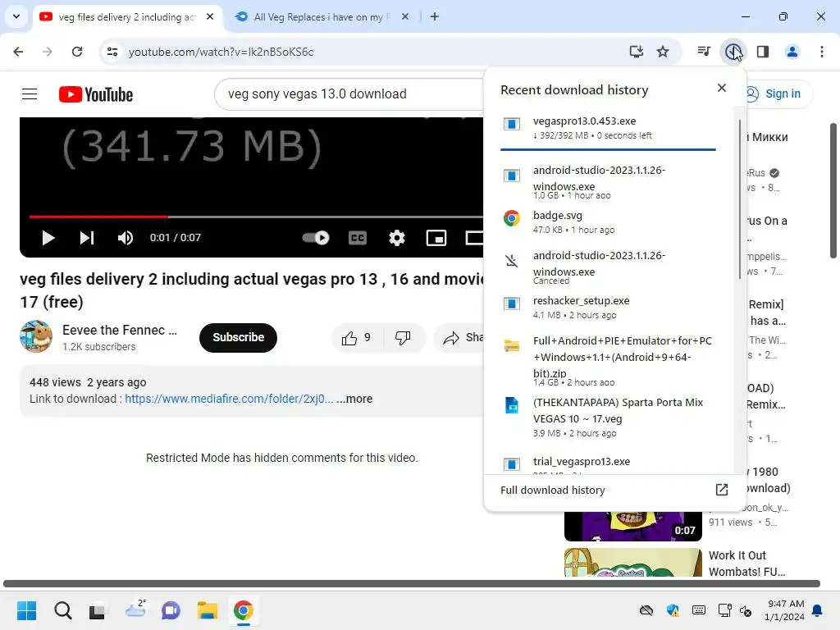
Task: Open Task View on the taskbar
Action: pyautogui.click(x=98, y=610)
